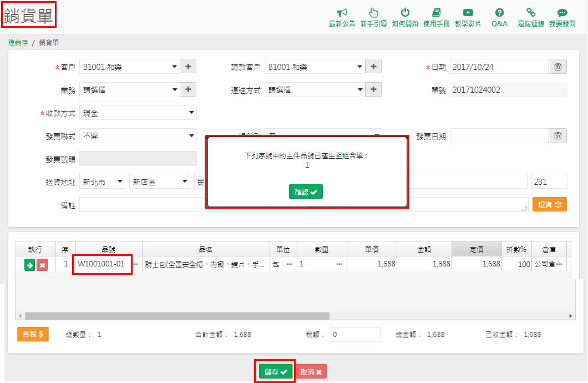Click 稅額 input field
This screenshot has height=383, width=588.
(x=355, y=334)
